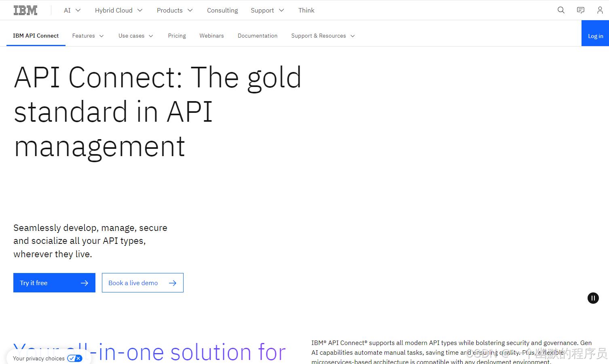Go to Consulting
This screenshot has width=609, height=364.
[222, 10]
